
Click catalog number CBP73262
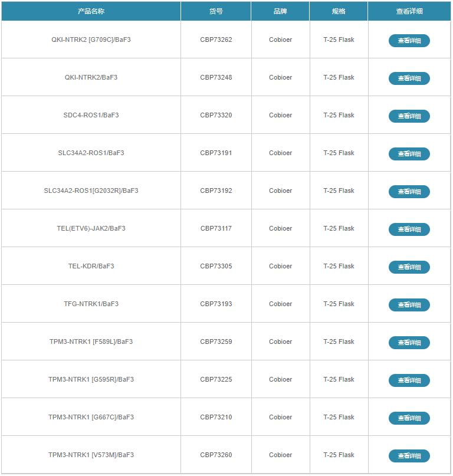tap(216, 40)
